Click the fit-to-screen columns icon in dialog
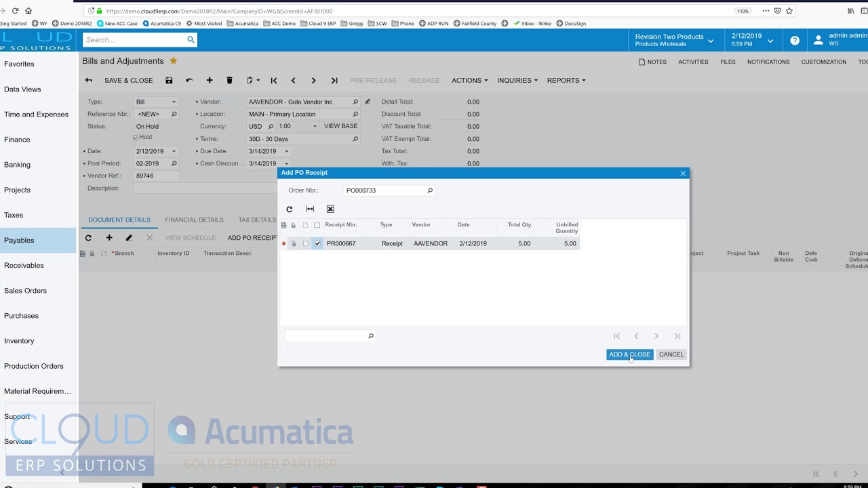The height and width of the screenshot is (488, 868). 310,209
